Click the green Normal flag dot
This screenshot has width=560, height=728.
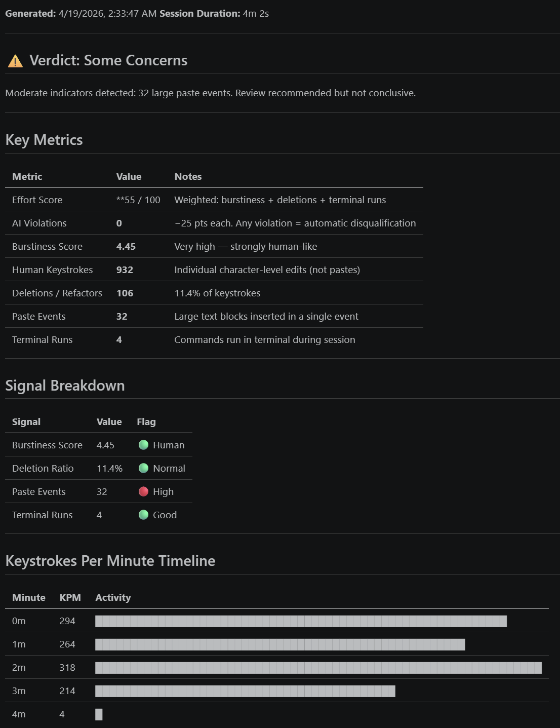(143, 468)
